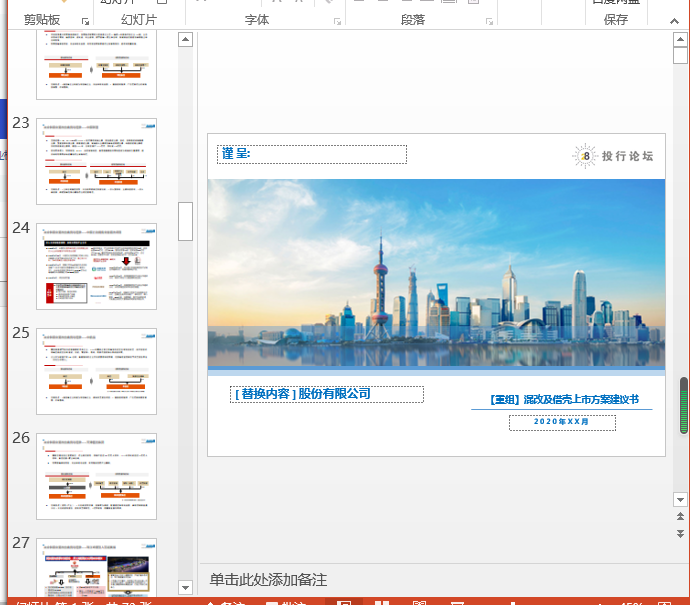Screen dimensions: 690x605
Task: Click the 剪贴板 group label
Action: click(x=42, y=20)
